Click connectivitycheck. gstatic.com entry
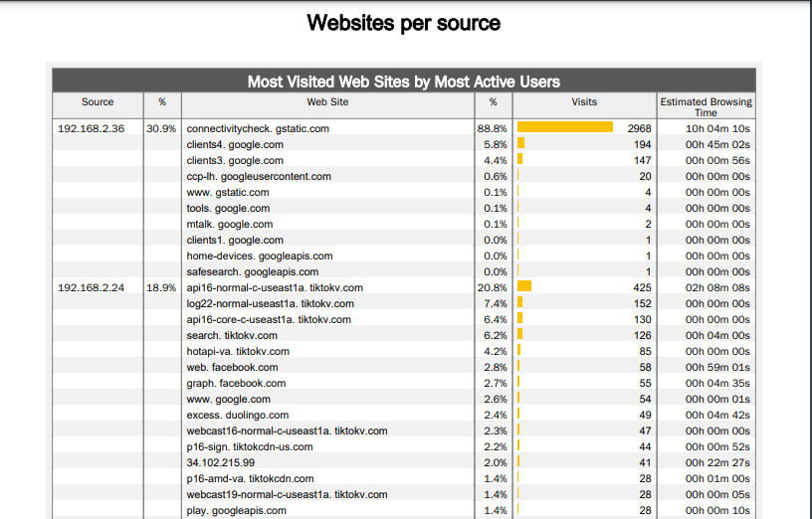Viewport: 812px width, 519px height. tap(258, 128)
